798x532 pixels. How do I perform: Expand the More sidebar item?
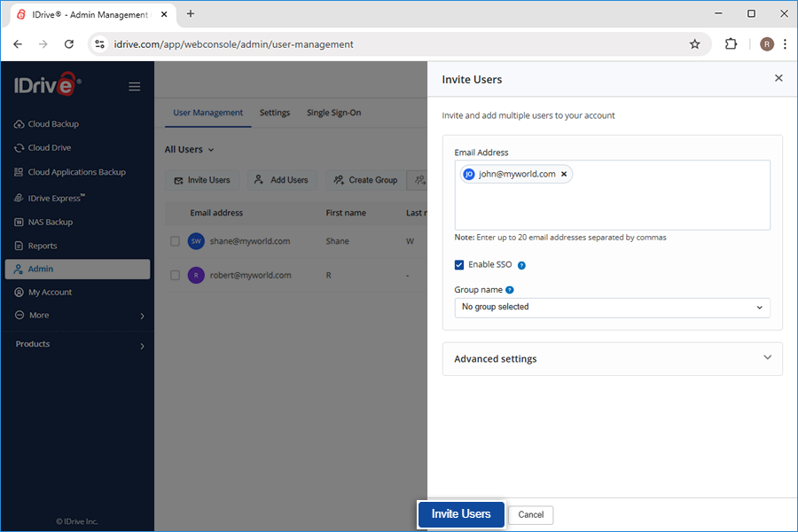(x=80, y=315)
